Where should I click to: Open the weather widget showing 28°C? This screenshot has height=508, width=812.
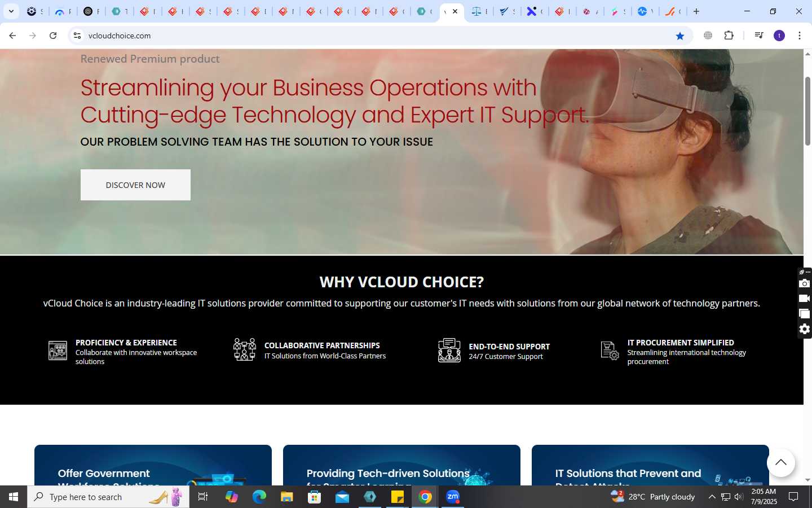653,497
